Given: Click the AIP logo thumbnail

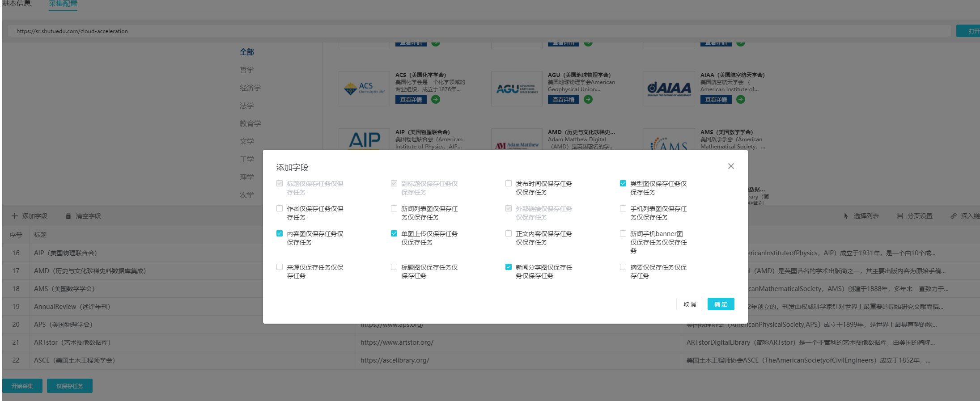Looking at the screenshot, I should (364, 139).
